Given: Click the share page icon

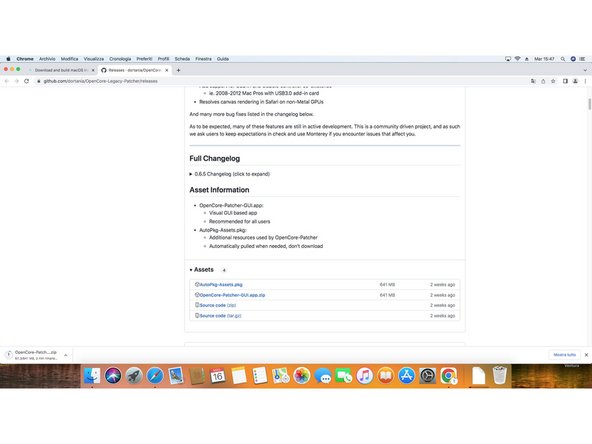Looking at the screenshot, I should (x=543, y=81).
